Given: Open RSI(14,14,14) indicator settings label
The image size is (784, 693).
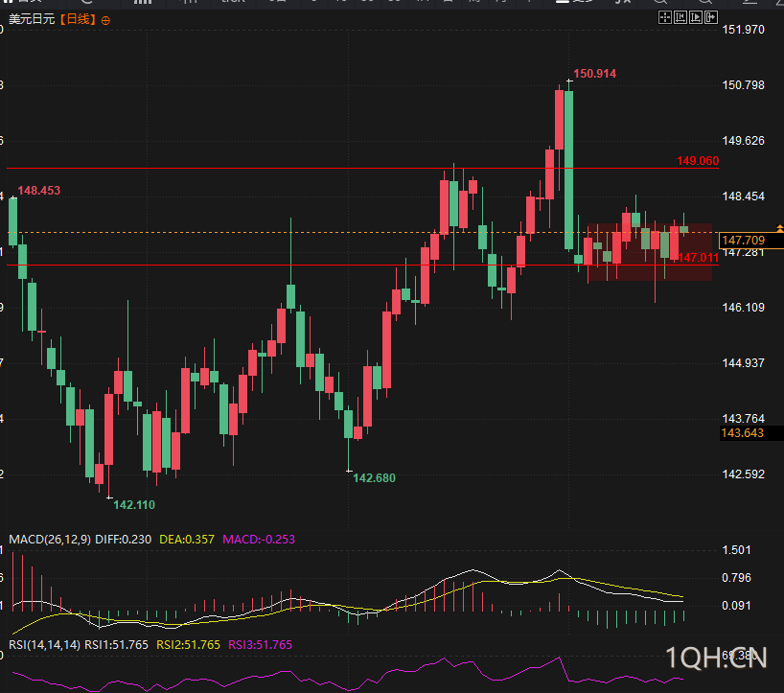Looking at the screenshot, I should click(44, 644).
